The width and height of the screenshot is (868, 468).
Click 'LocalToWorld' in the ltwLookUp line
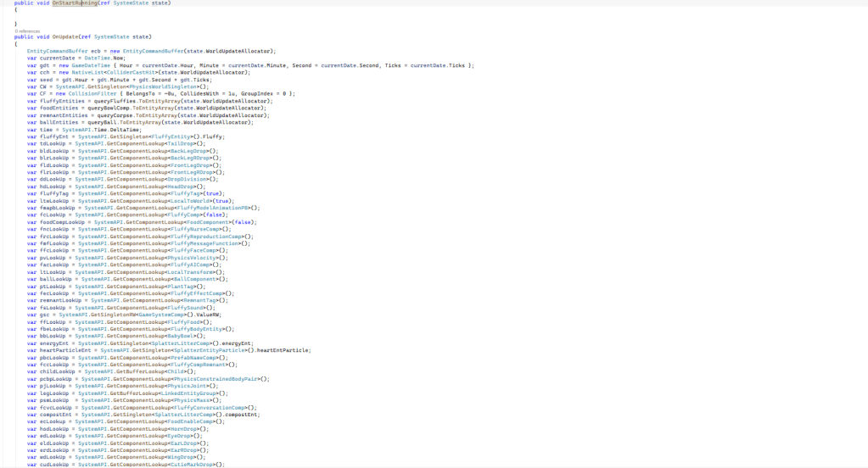pos(190,201)
